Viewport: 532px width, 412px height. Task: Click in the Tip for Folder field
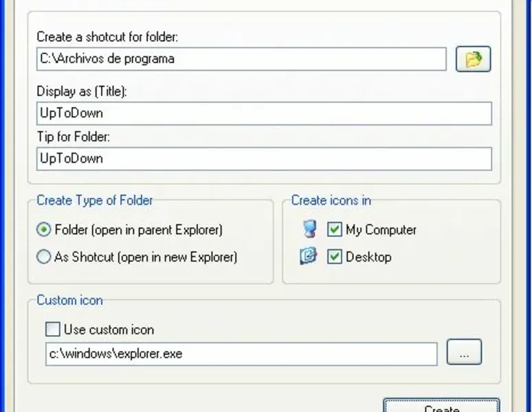pos(264,159)
